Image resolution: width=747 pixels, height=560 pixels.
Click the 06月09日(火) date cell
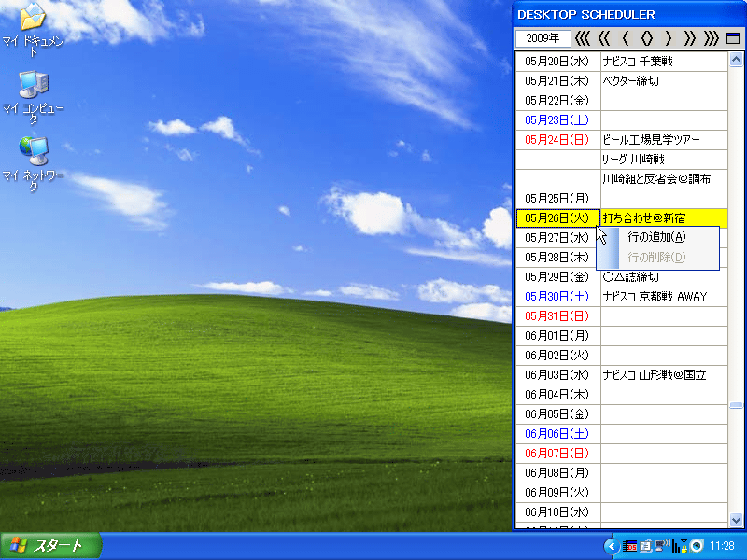click(557, 493)
